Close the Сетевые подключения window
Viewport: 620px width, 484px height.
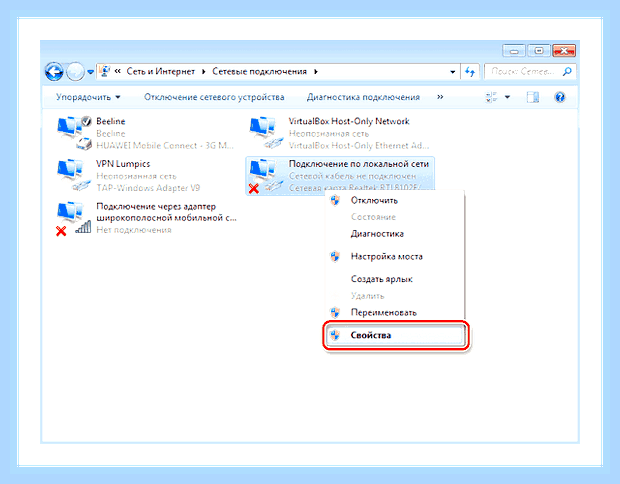pyautogui.click(x=564, y=51)
